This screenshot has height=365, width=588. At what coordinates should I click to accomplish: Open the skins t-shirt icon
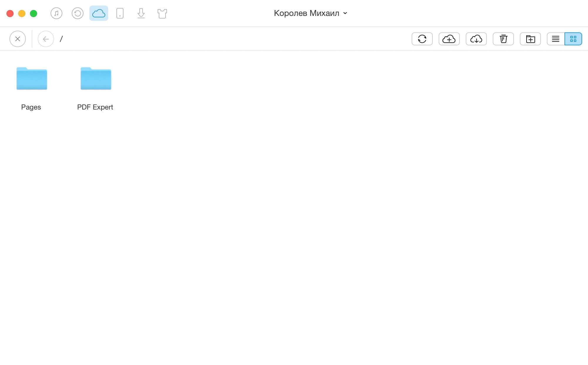(x=162, y=13)
